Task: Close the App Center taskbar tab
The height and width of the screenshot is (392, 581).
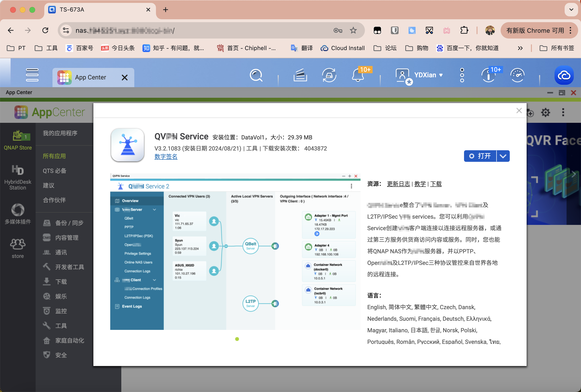Action: pyautogui.click(x=124, y=78)
